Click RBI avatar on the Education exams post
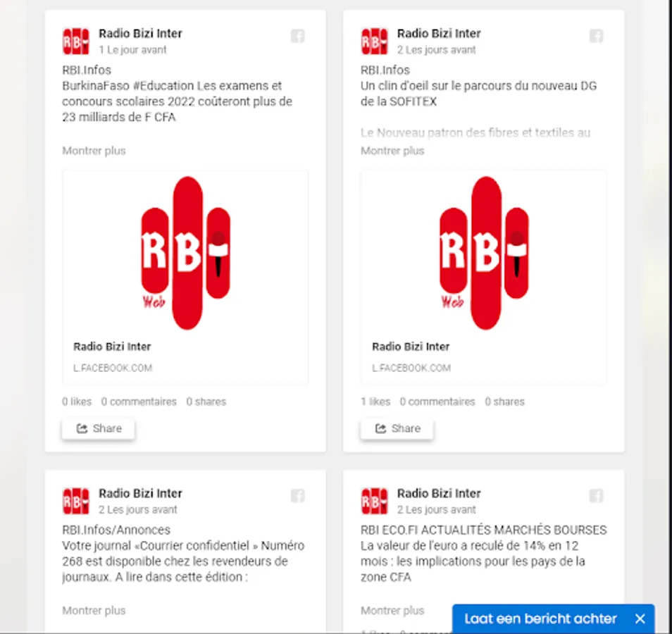Image resolution: width=672 pixels, height=634 pixels. pyautogui.click(x=76, y=41)
